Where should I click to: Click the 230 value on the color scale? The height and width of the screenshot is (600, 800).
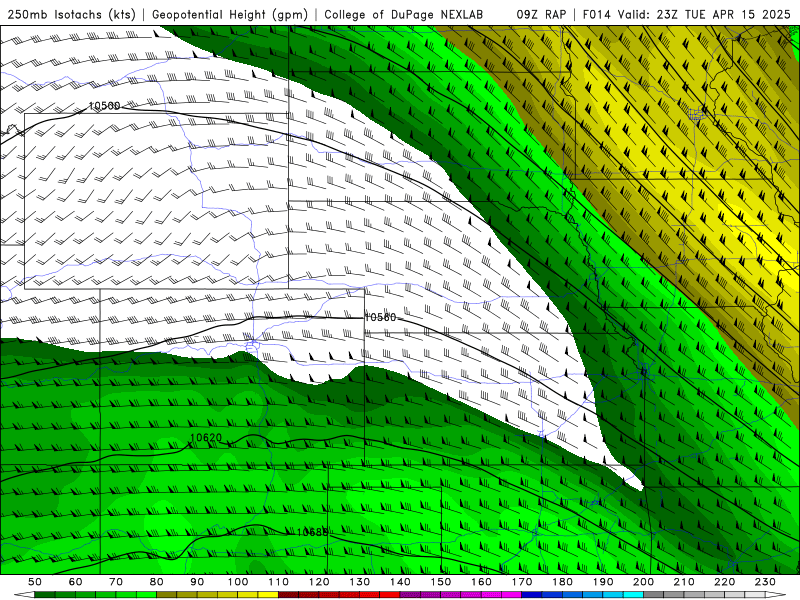(x=765, y=582)
